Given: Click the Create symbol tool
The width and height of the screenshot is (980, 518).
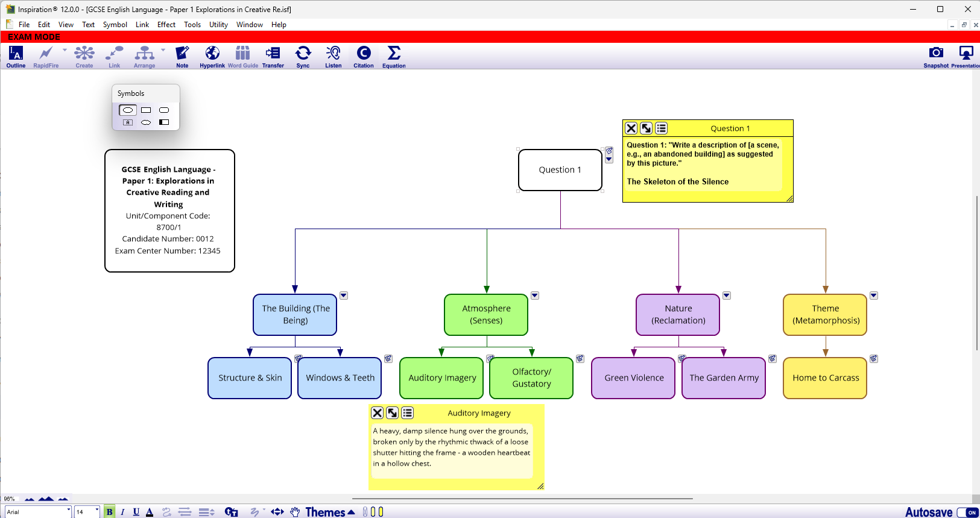Looking at the screenshot, I should coord(84,57).
